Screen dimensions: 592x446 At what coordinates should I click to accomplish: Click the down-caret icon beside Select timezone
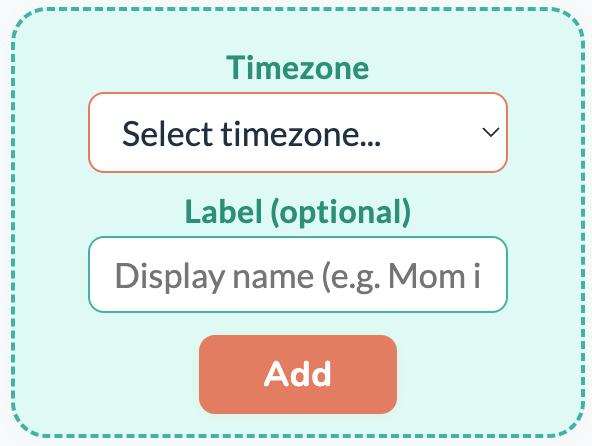[x=490, y=132]
